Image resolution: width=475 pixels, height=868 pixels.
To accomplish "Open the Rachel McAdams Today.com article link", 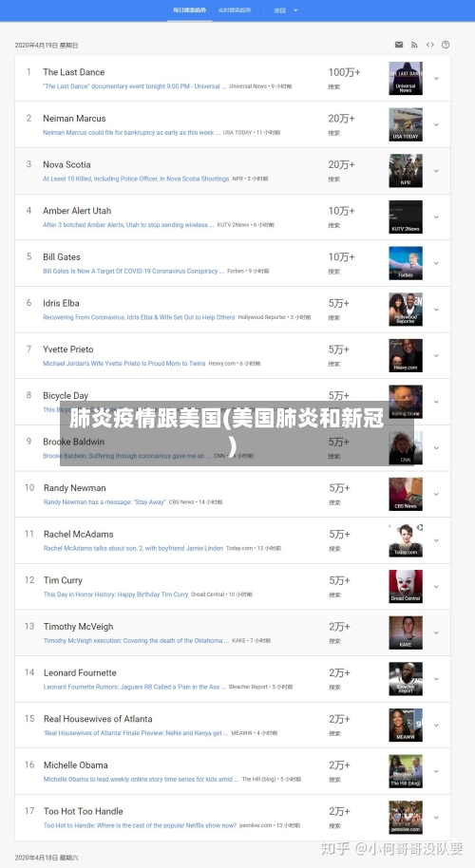I will click(x=133, y=549).
